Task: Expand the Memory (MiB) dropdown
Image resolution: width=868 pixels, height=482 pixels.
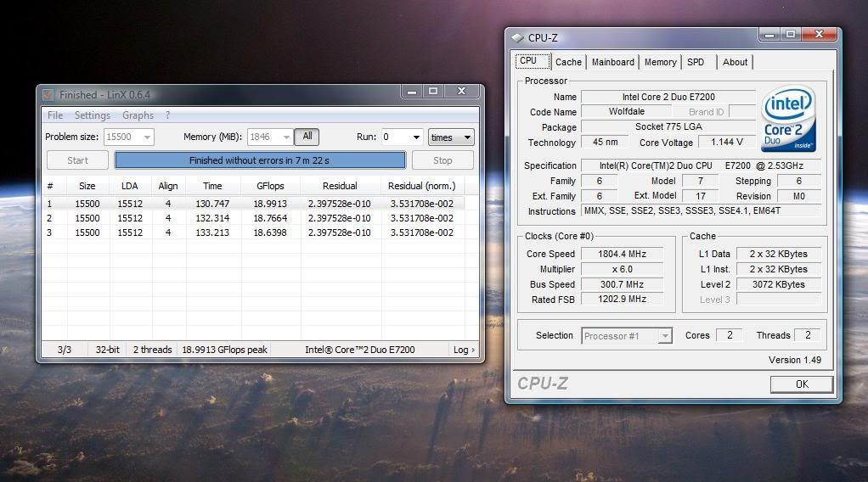Action: click(286, 137)
